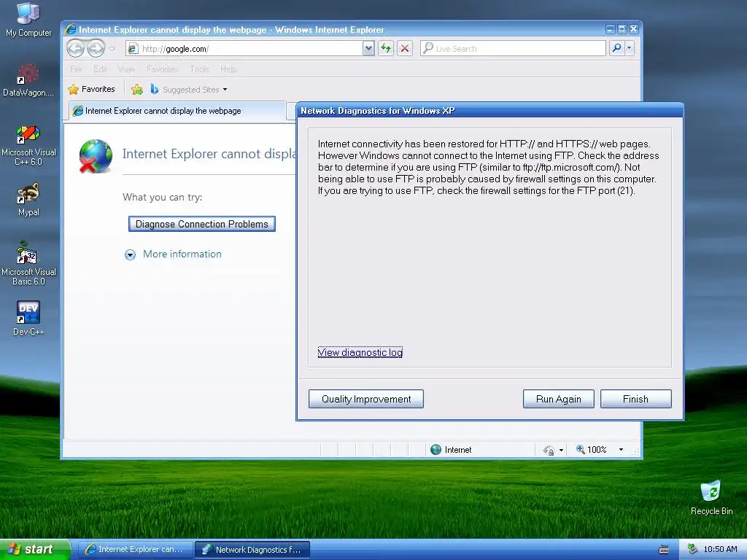The height and width of the screenshot is (560, 747).
Task: Open Favorites center star button
Action: [91, 89]
